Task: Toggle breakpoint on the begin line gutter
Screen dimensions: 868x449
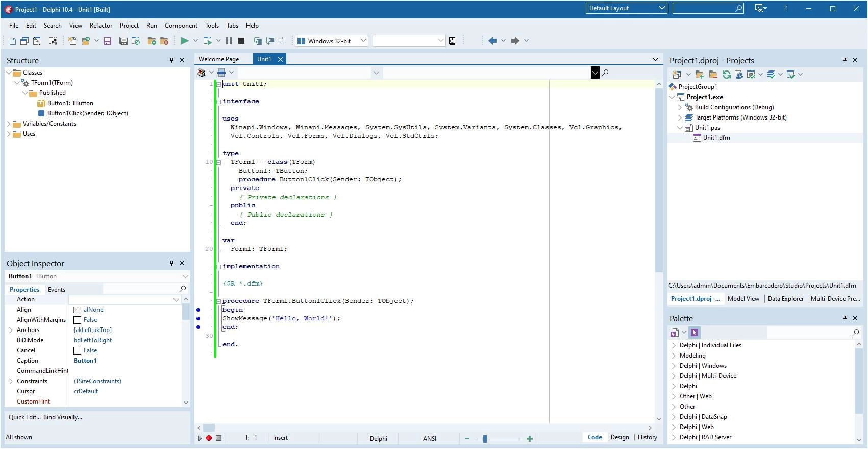Action: point(199,310)
